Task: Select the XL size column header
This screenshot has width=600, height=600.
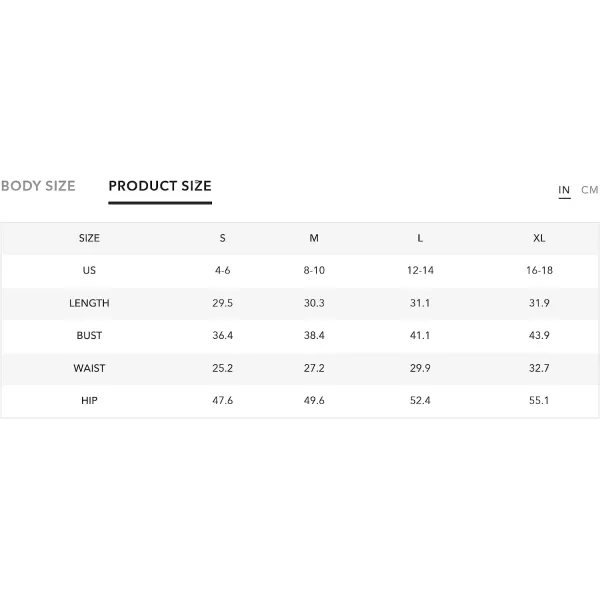Action: [x=539, y=238]
